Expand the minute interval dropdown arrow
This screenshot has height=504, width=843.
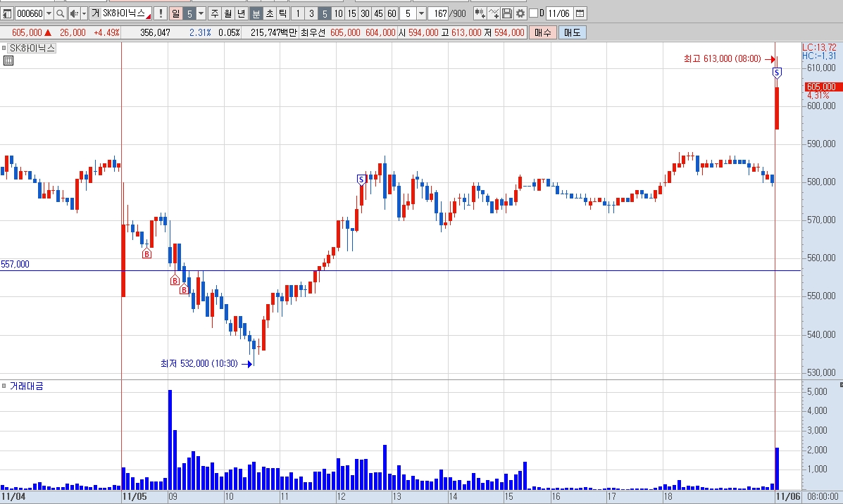(x=421, y=13)
